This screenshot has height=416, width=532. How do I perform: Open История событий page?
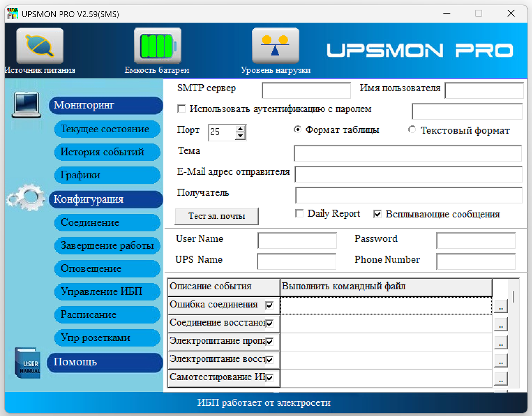[107, 152]
